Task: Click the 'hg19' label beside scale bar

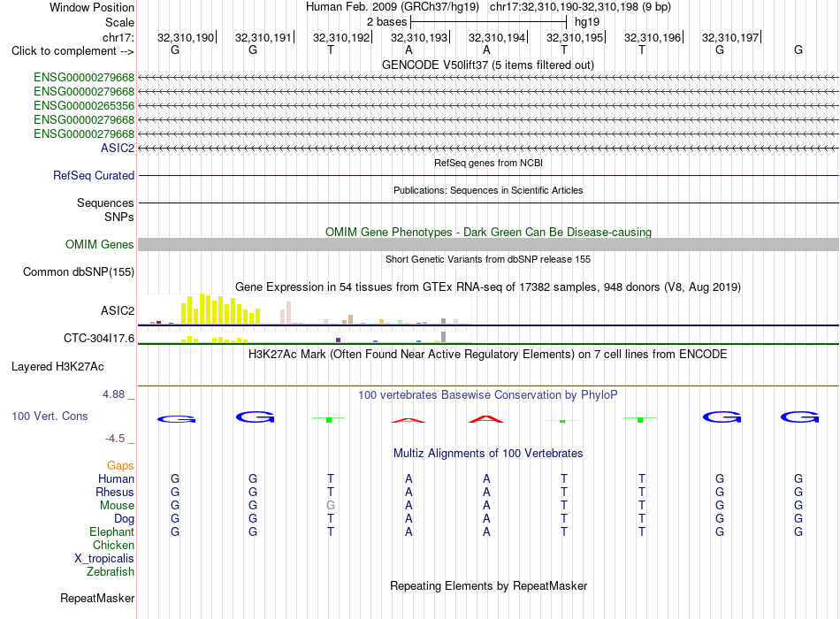Action: coord(586,22)
